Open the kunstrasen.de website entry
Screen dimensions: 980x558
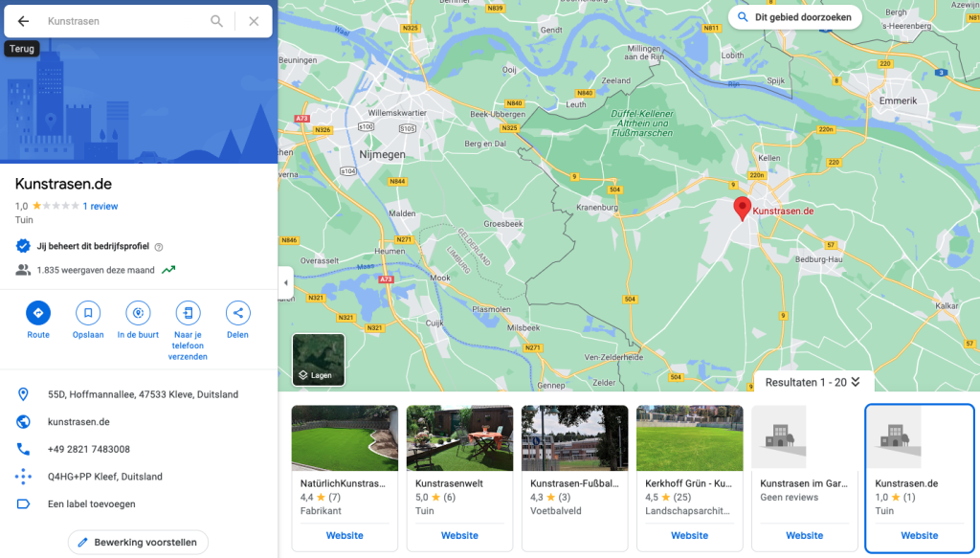[78, 422]
